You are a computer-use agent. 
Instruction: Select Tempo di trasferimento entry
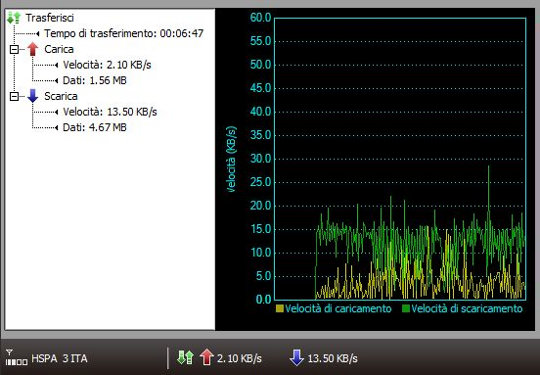tap(124, 33)
